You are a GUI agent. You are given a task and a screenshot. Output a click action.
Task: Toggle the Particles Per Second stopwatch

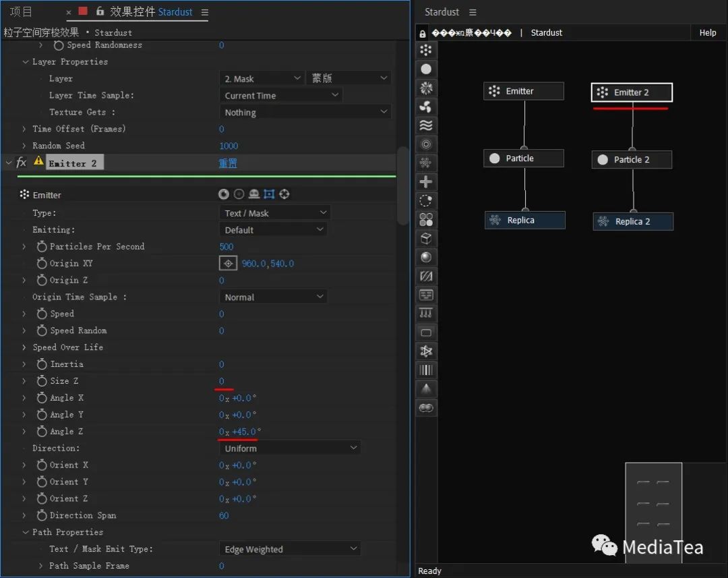(42, 246)
